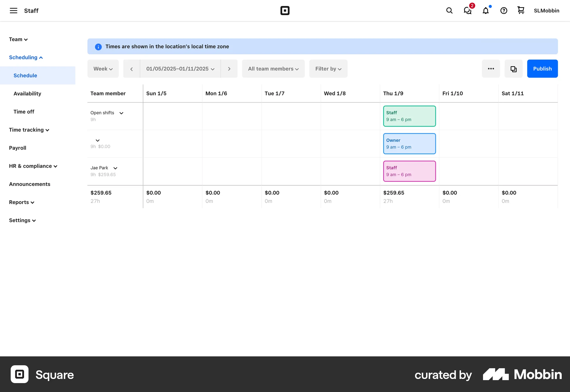Select the Owner 9 am – 6 pm shift
The height and width of the screenshot is (392, 570).
click(x=409, y=143)
